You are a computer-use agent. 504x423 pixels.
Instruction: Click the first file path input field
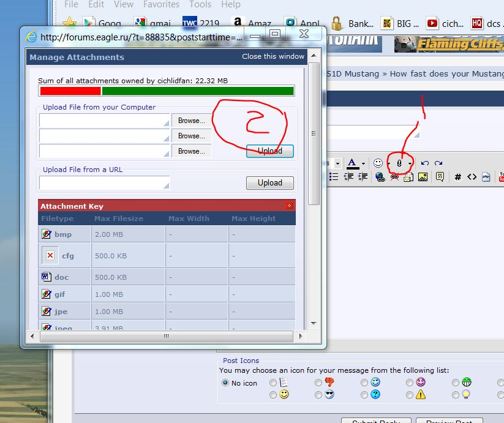[x=104, y=121]
